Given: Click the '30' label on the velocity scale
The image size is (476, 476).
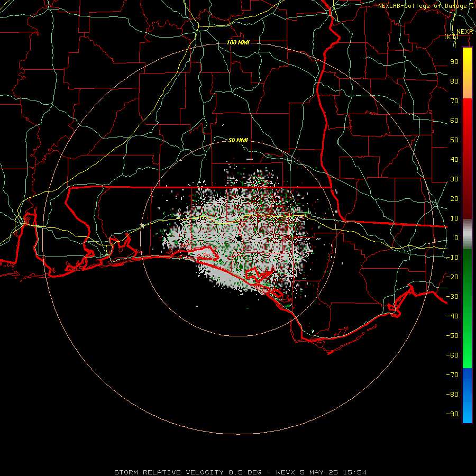Looking at the screenshot, I should click(x=454, y=179).
